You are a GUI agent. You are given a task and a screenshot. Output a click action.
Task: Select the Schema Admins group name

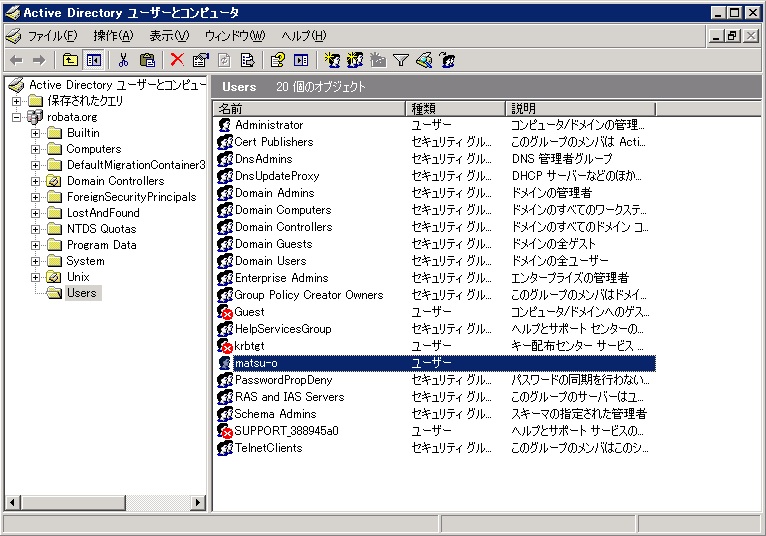coord(276,414)
